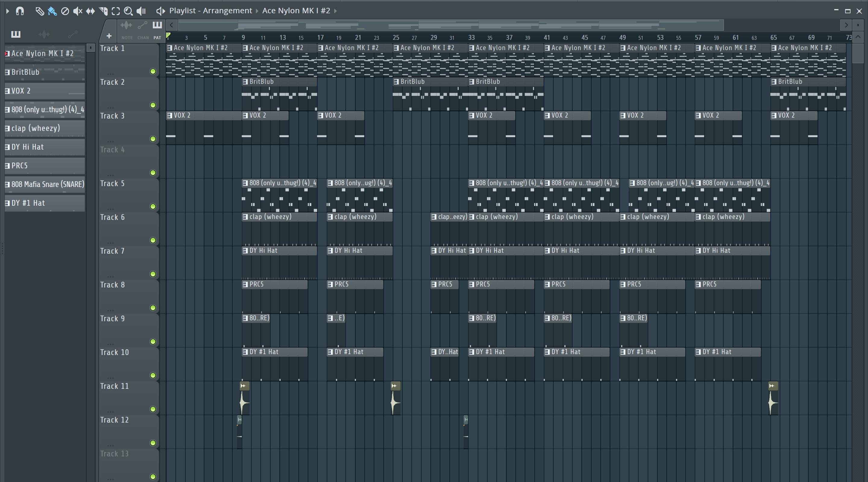Select clap (wheezy) pattern in the picker
868x482 pixels.
pyautogui.click(x=45, y=128)
